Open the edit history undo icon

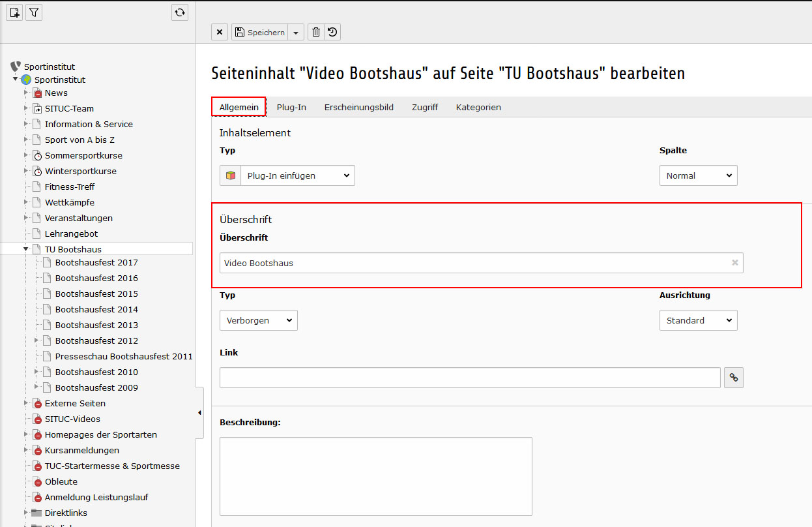coord(332,32)
